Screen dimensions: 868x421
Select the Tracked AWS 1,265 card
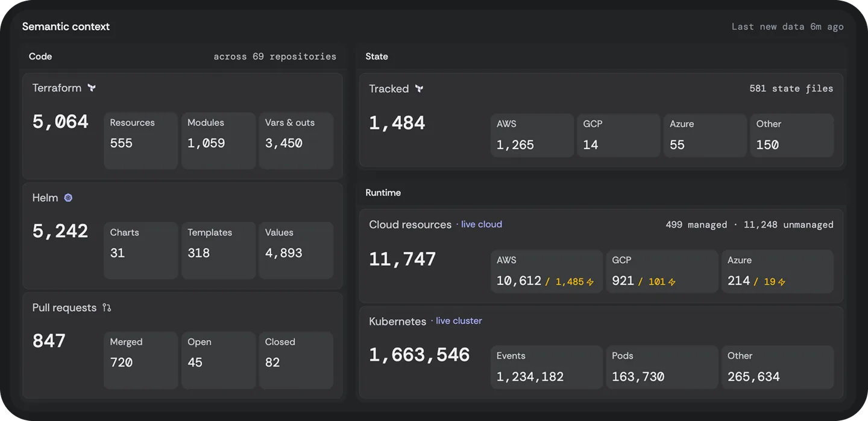click(x=532, y=136)
